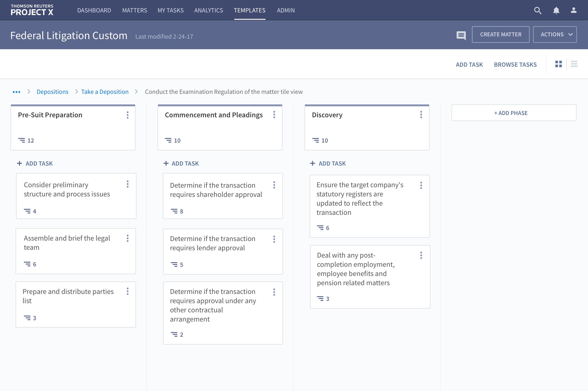Open Commencement and Pleadings kebab menu
This screenshot has height=391, width=588.
(x=274, y=115)
